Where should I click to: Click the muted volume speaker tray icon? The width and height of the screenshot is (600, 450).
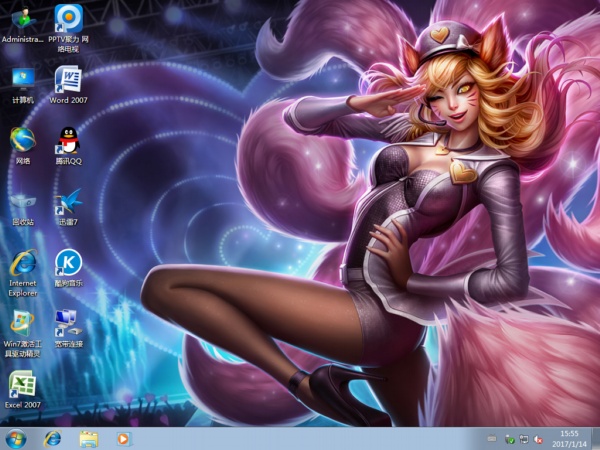coord(539,439)
